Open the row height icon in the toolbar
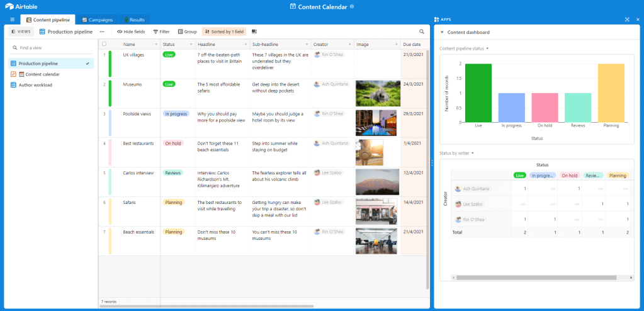The image size is (644, 311). [x=254, y=31]
